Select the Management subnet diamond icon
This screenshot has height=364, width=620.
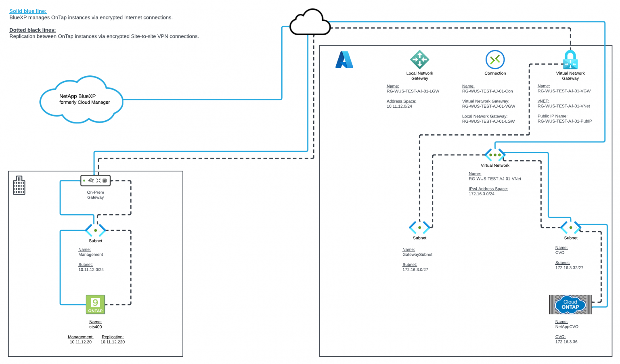point(95,230)
